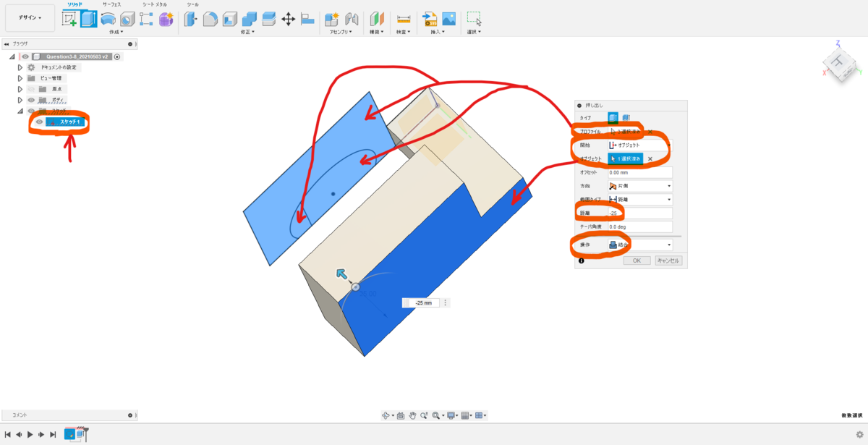Select the Move/Copy arrows icon
This screenshot has width=868, height=445.
click(288, 20)
